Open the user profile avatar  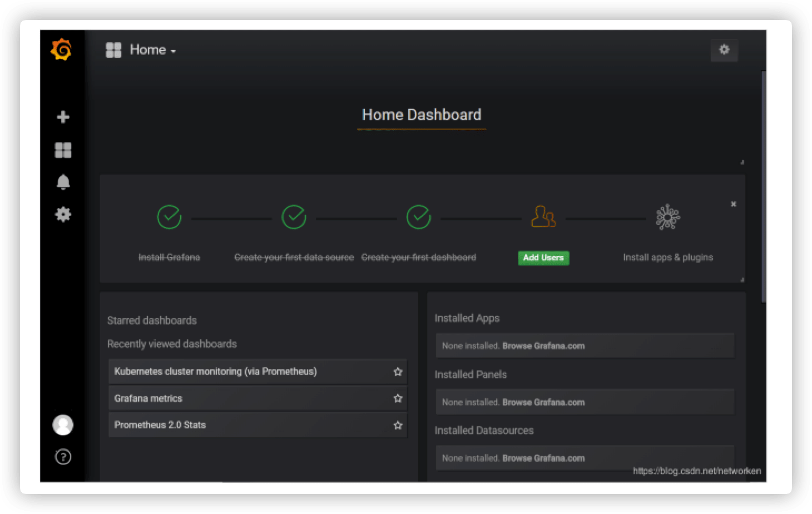tap(63, 425)
